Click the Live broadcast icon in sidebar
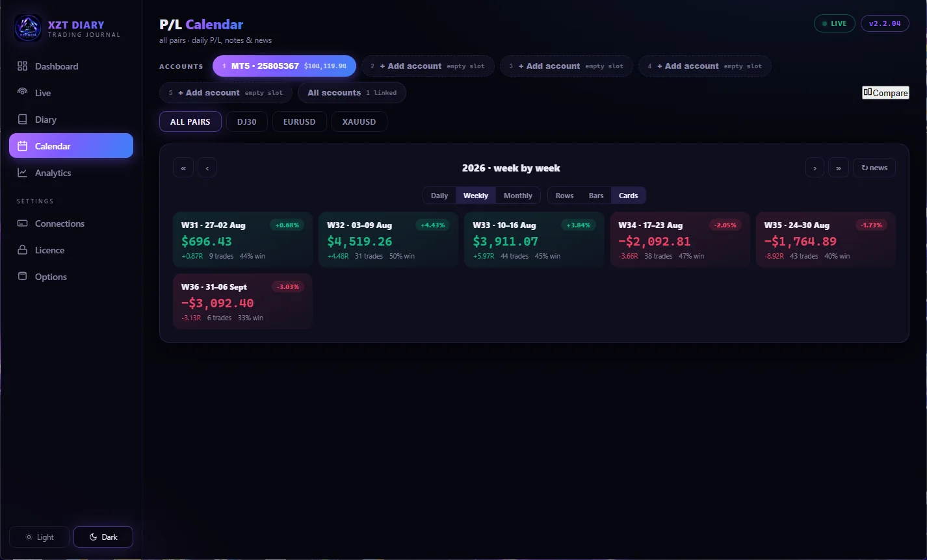927x560 pixels. pyautogui.click(x=22, y=93)
